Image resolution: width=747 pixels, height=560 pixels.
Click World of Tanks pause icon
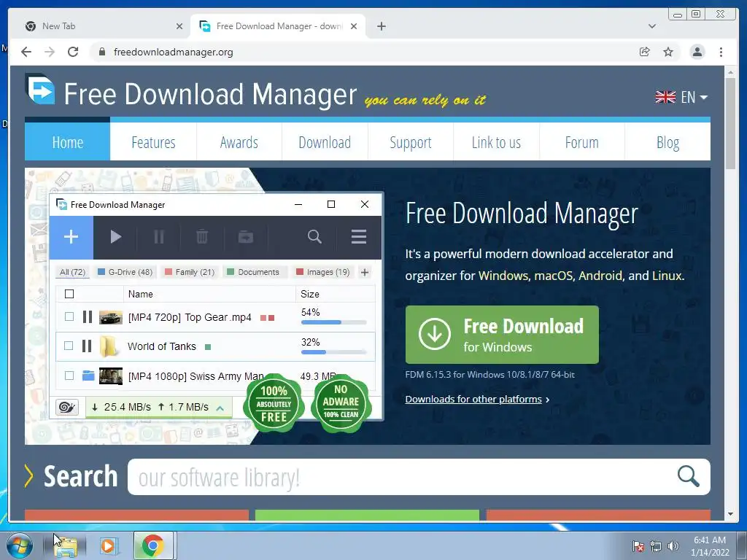(x=87, y=346)
